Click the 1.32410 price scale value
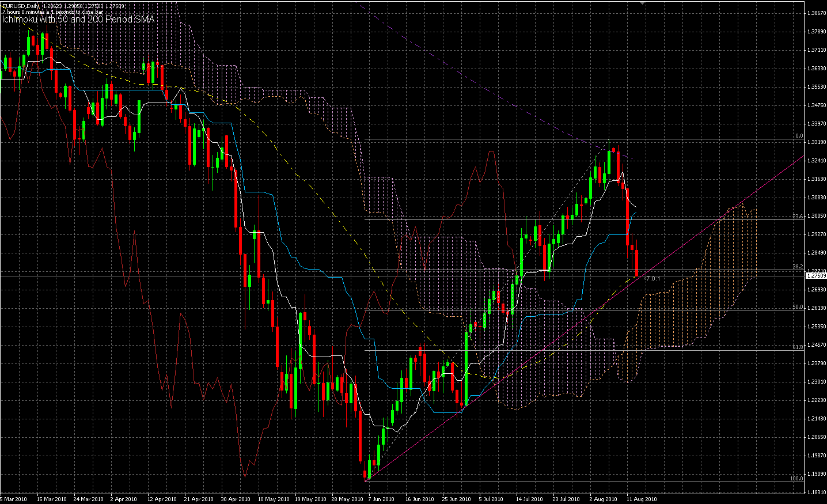The width and height of the screenshot is (827, 504). [817, 161]
